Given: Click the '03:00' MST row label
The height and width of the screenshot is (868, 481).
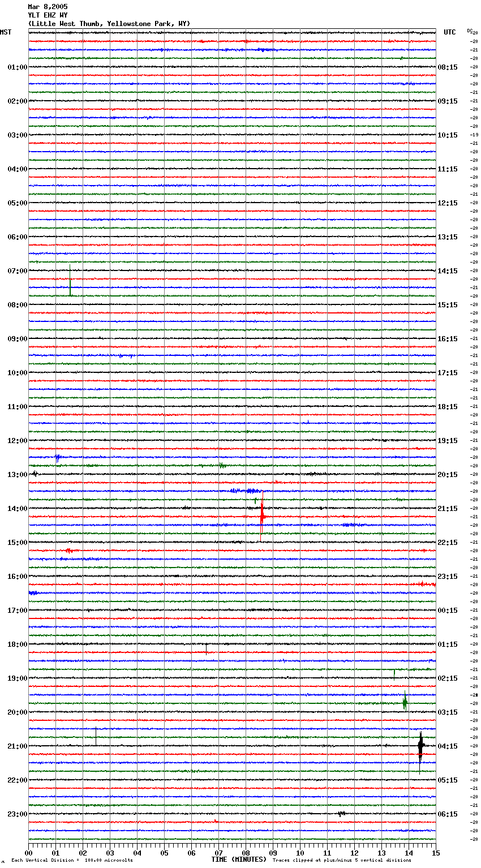Looking at the screenshot, I should (x=18, y=135).
